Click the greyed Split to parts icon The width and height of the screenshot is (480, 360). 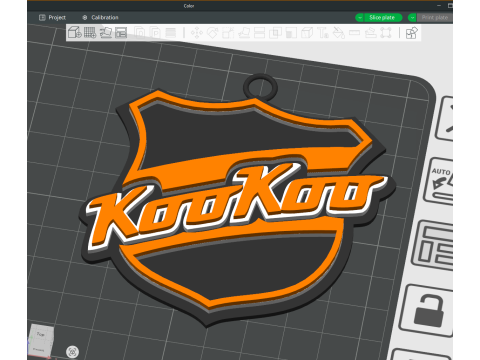156,33
